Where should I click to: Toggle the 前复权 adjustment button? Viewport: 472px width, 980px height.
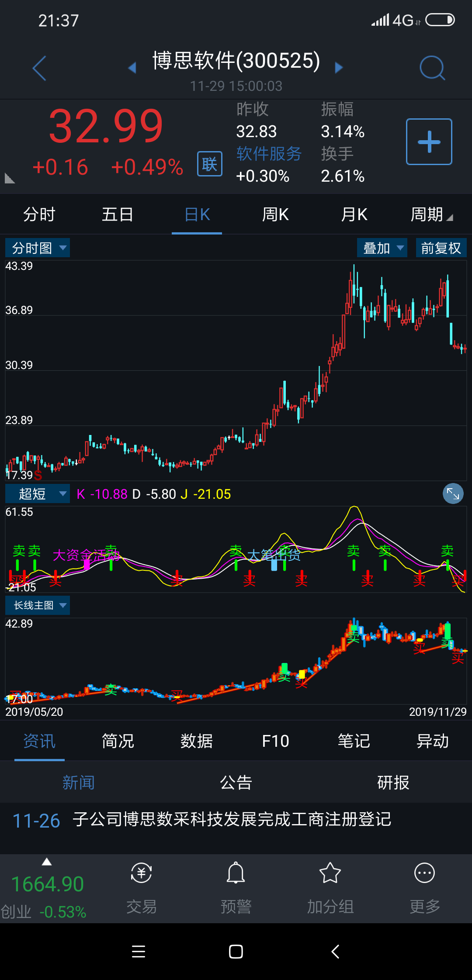coord(441,248)
